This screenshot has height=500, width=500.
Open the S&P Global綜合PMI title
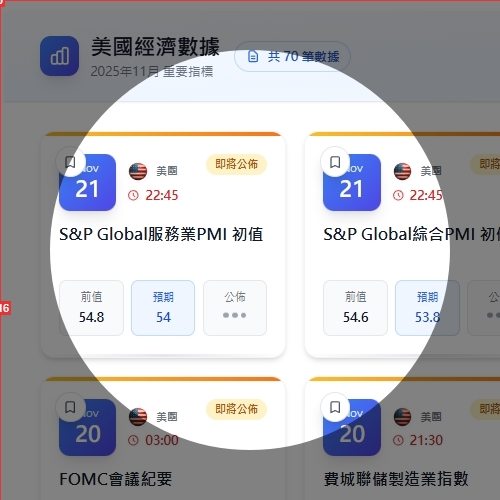pyautogui.click(x=412, y=234)
